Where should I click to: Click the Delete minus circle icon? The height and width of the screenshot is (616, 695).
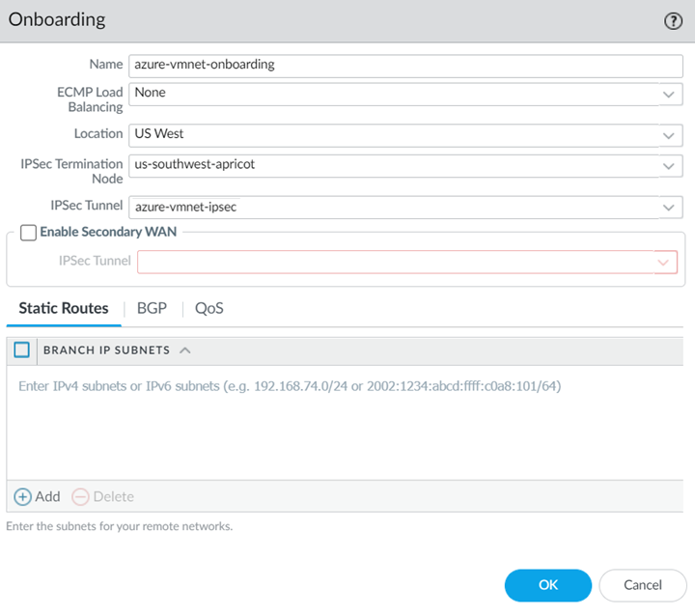[80, 496]
